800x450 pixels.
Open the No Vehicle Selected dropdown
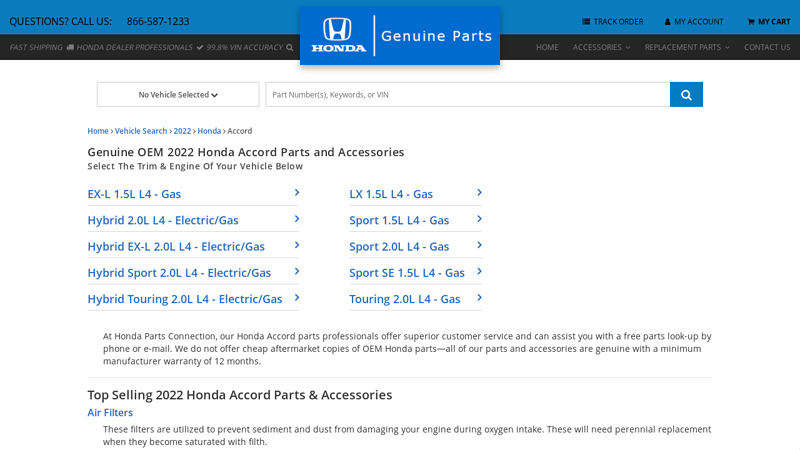point(178,94)
